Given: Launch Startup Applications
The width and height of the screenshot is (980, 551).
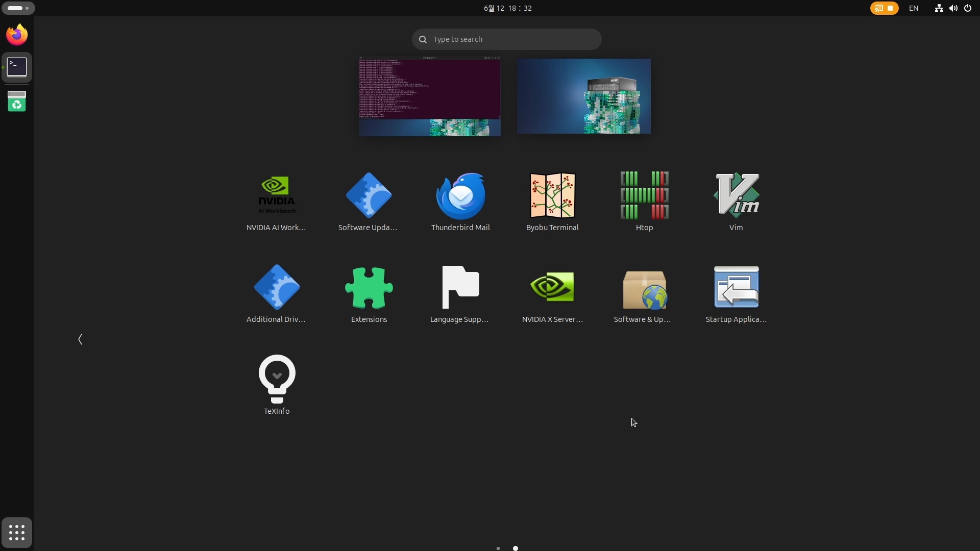Looking at the screenshot, I should [736, 294].
